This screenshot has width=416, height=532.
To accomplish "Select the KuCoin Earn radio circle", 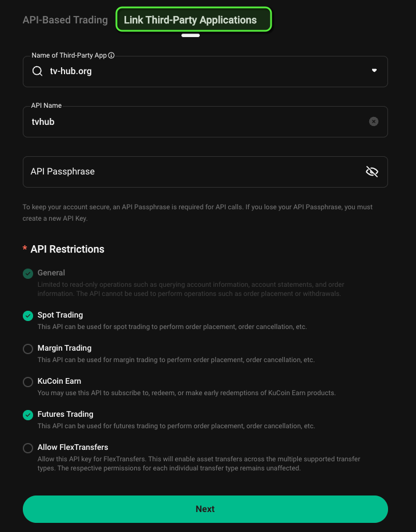I will 28,381.
